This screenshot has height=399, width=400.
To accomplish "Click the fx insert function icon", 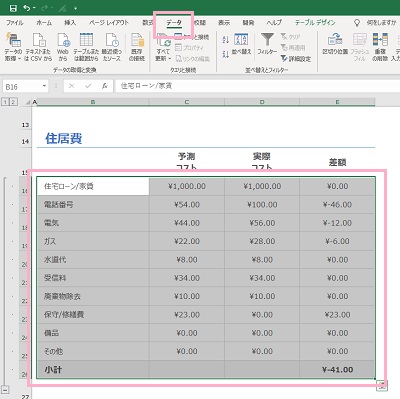I will pyautogui.click(x=105, y=86).
